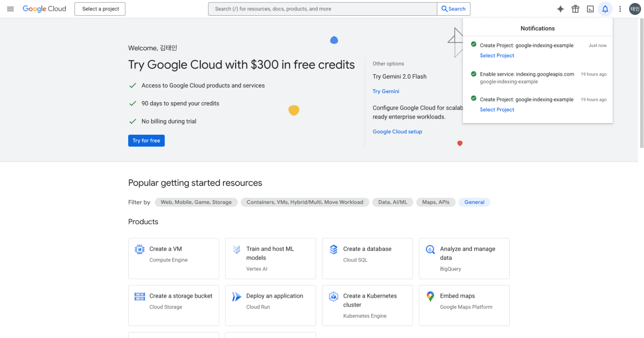The image size is (644, 338).
Task: Open the Select a project picker
Action: 100,9
